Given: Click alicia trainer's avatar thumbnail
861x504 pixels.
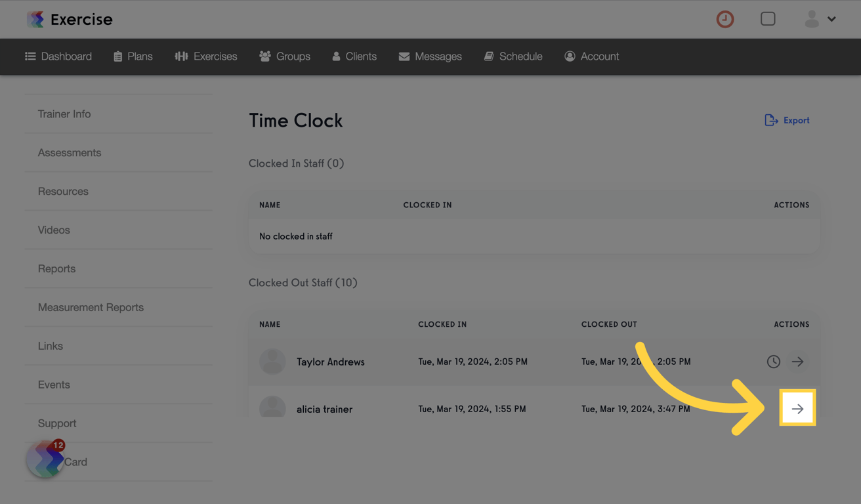Looking at the screenshot, I should point(272,408).
